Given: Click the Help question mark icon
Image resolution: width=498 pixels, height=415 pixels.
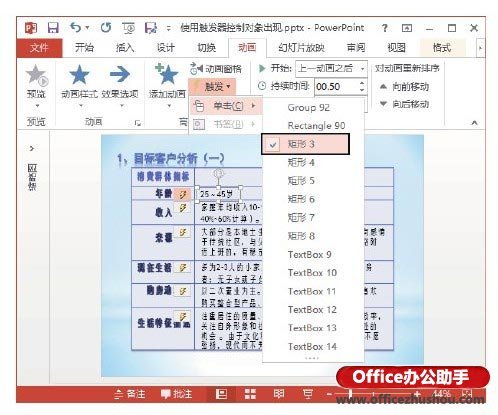Looking at the screenshot, I should pyautogui.click(x=385, y=28).
